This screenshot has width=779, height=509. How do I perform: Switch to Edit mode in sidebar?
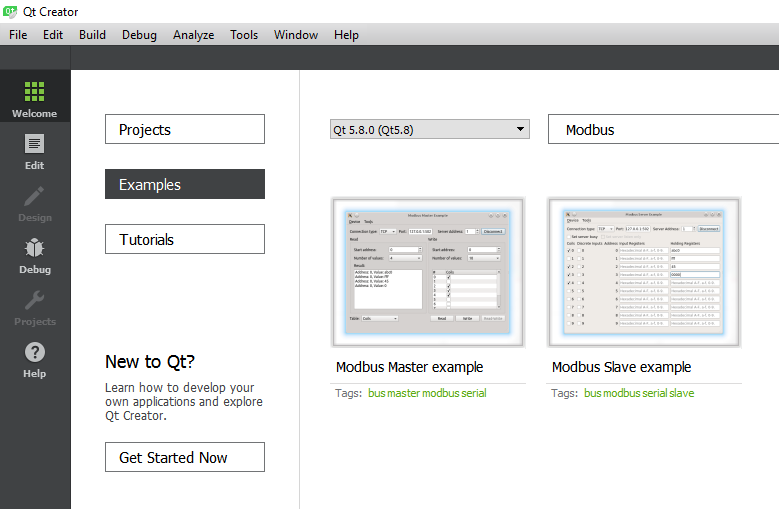pos(35,145)
